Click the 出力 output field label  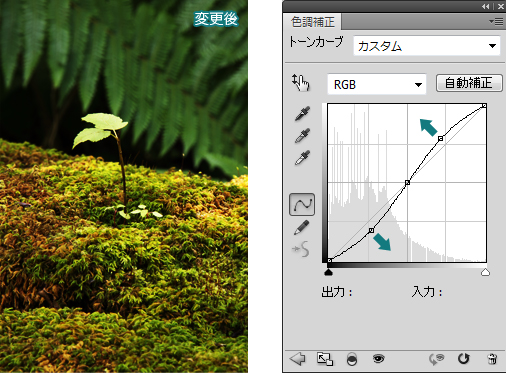tap(337, 292)
